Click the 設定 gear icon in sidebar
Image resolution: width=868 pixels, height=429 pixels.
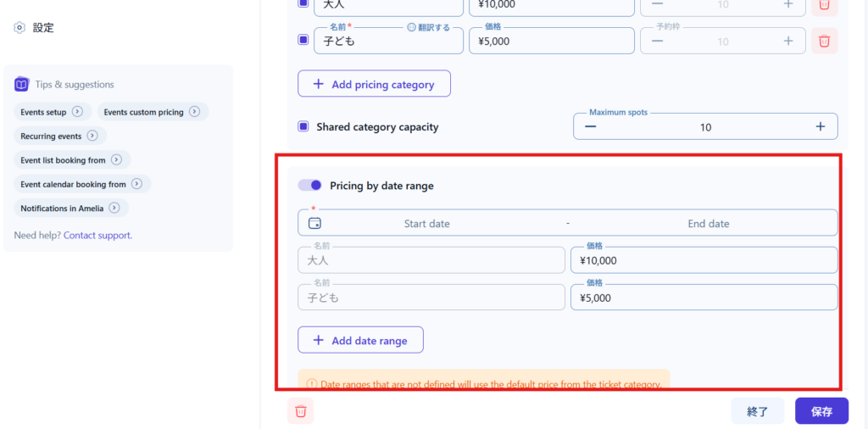point(19,28)
